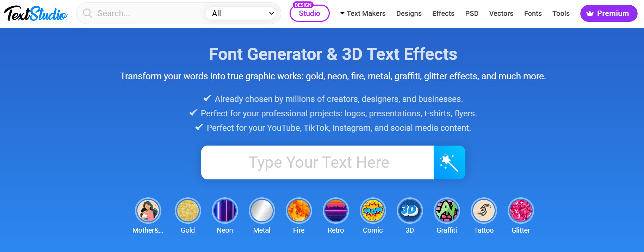Select the Tattoo effect icon
Screen dimensions: 644x252
[x=484, y=210]
